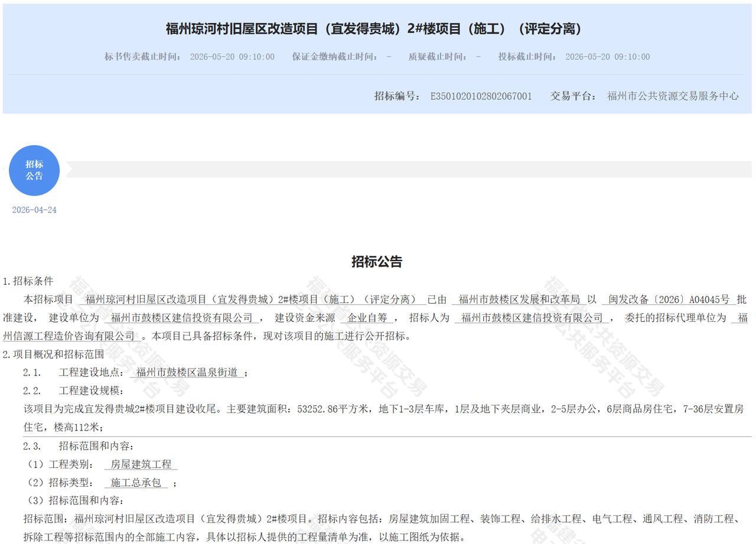Select approval number 闽发改备〔2026〕A04045号
Viewport: 756px width, 544px height.
coord(669,299)
